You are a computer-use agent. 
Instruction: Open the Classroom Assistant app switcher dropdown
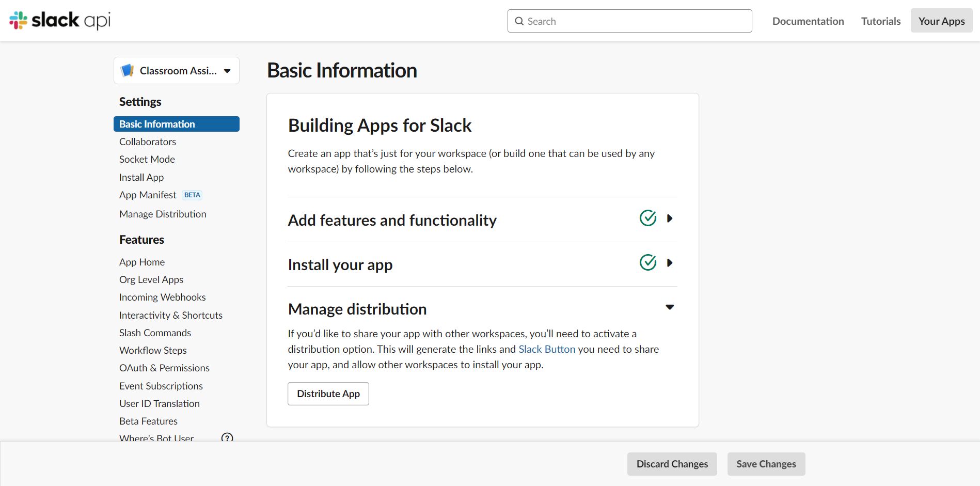coord(227,71)
